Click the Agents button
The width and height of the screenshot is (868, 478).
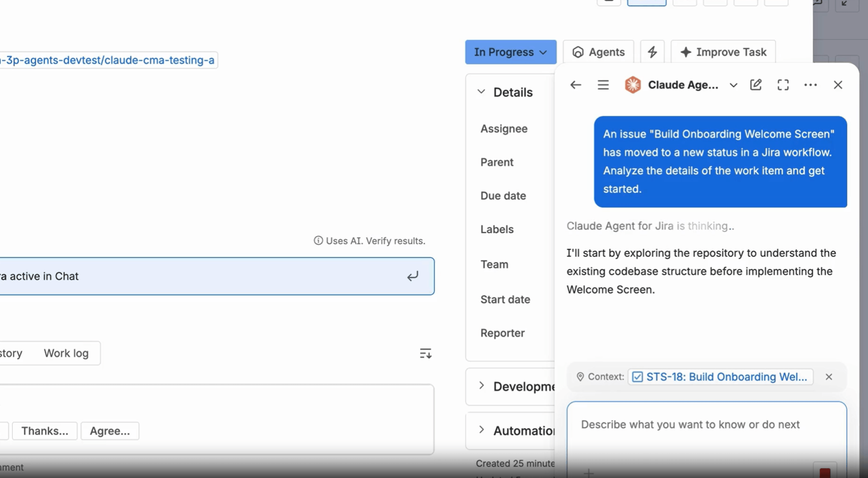[x=598, y=52]
